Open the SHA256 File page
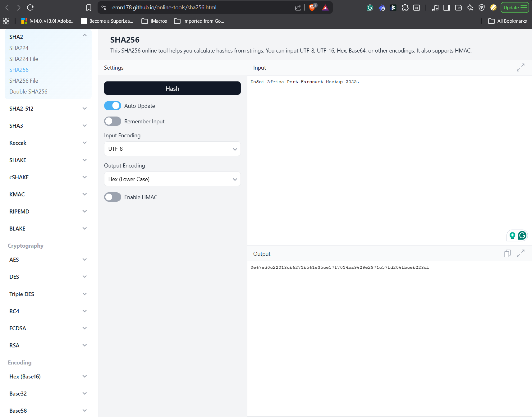Viewport: 532px width, 417px height. tap(24, 81)
